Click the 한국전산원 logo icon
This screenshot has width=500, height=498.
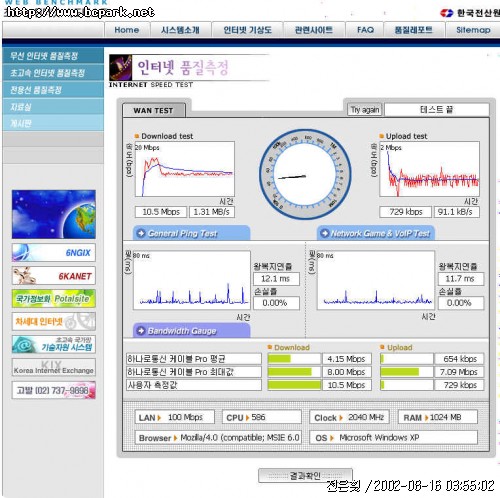pyautogui.click(x=446, y=13)
